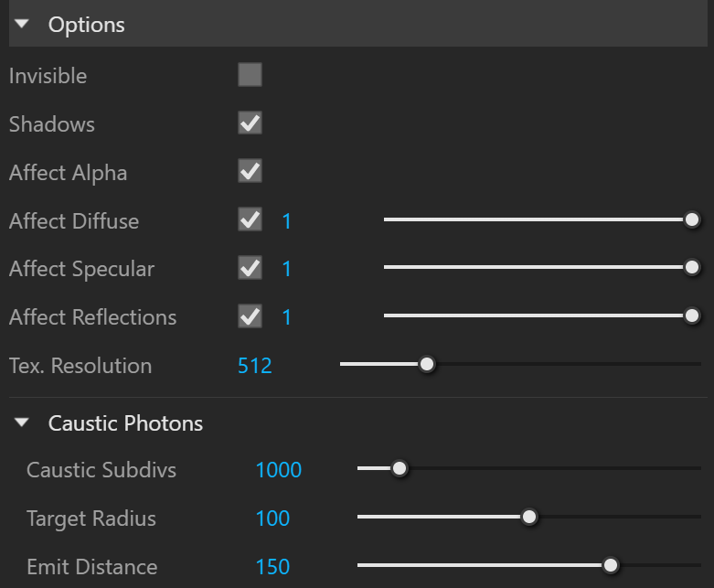Click the Emit Distance slider handle
Viewport: 714px width, 588px height.
(x=610, y=565)
